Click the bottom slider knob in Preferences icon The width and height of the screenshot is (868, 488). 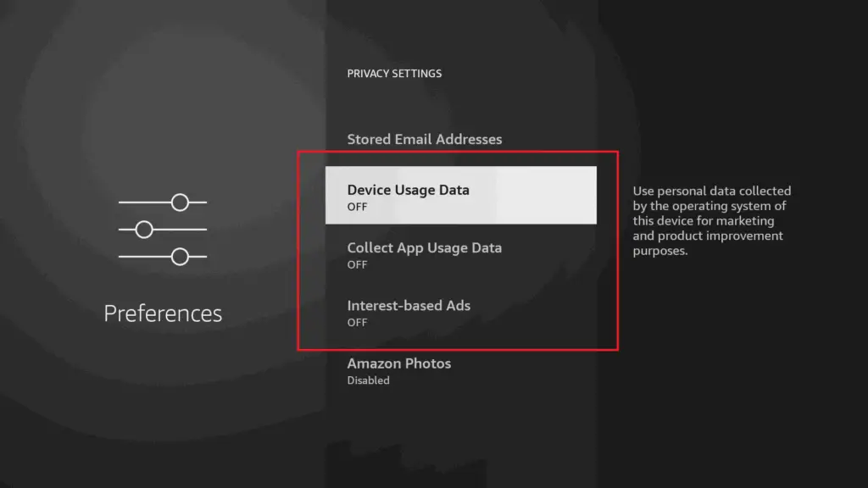180,256
